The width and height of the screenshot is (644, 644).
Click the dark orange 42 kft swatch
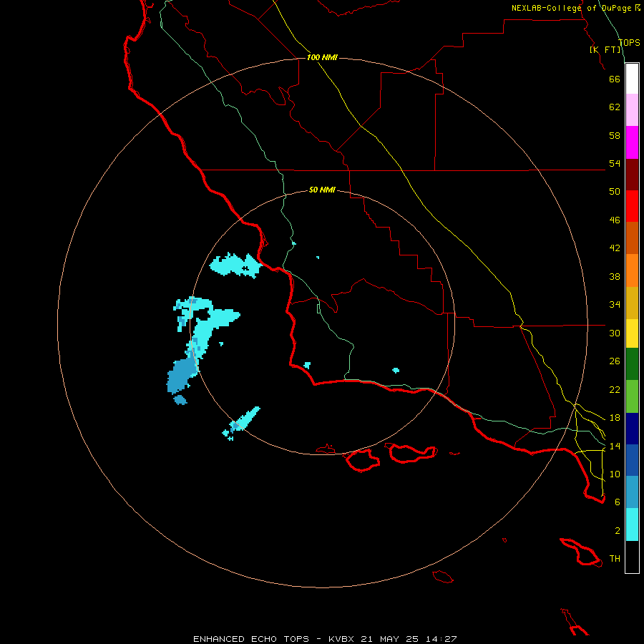632,238
